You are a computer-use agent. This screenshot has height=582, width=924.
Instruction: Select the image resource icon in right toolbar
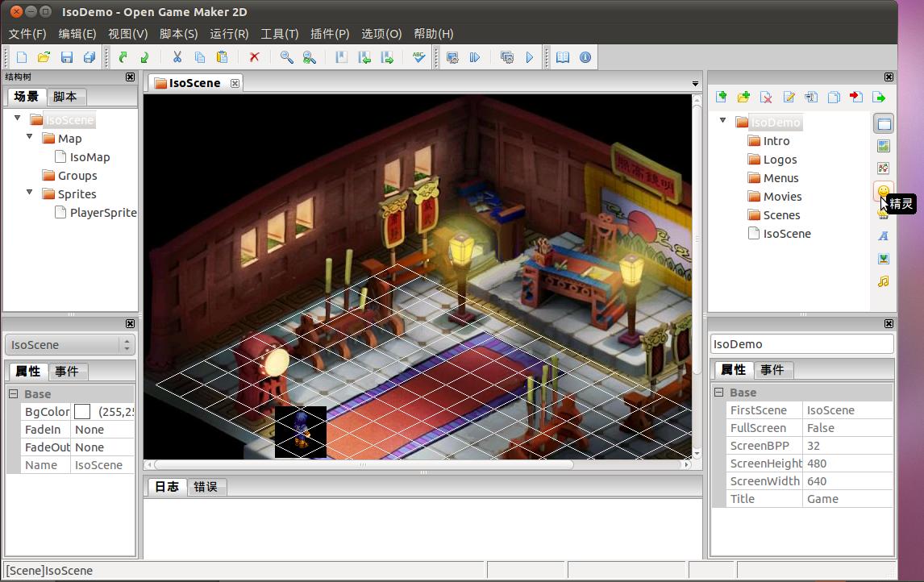click(883, 146)
